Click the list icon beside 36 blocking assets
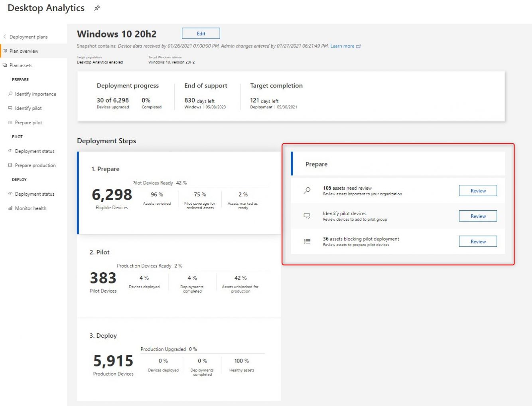Screen dimensions: 532x406 point(307,241)
